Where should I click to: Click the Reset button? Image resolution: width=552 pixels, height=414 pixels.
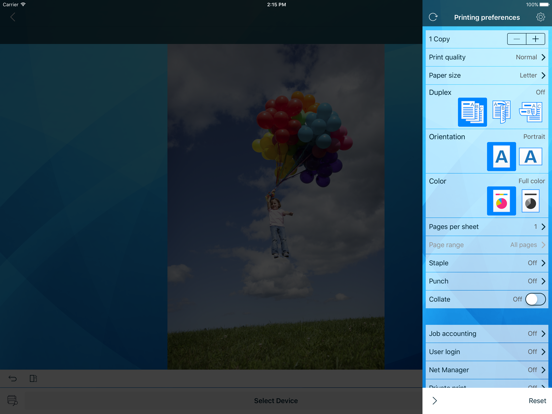tap(537, 401)
